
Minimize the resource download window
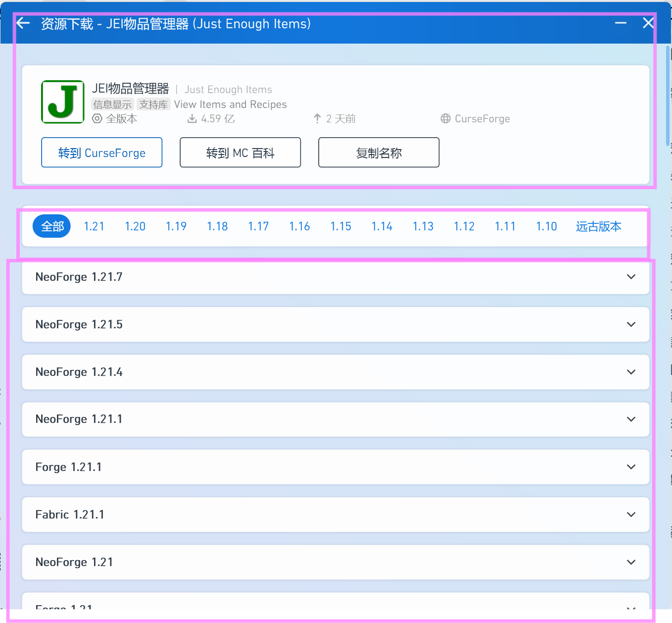(x=621, y=23)
